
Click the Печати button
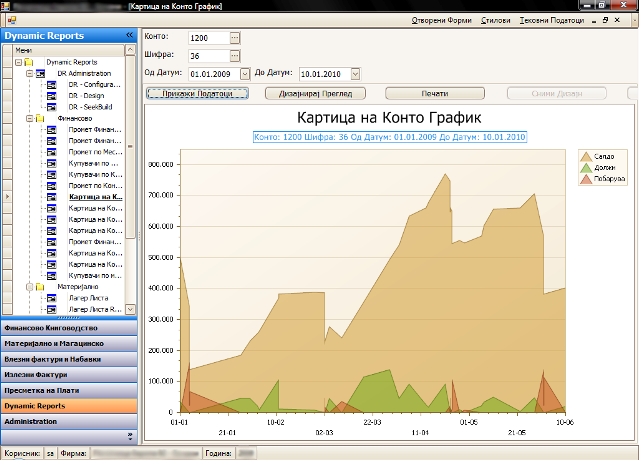click(435, 93)
